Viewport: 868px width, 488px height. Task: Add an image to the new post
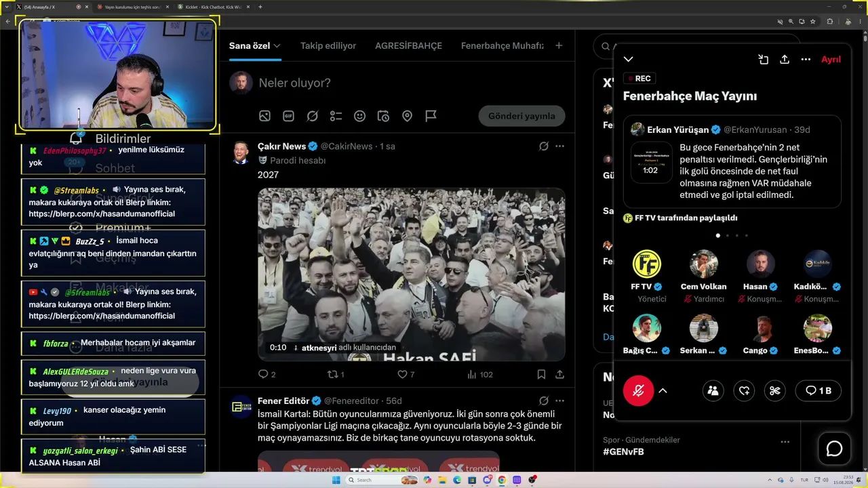tap(264, 116)
